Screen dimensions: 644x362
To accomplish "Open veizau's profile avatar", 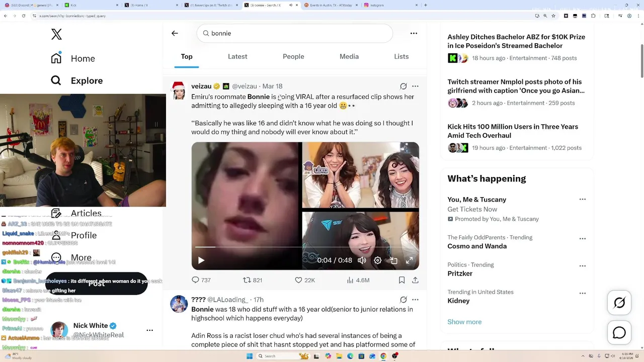I will pos(179,90).
